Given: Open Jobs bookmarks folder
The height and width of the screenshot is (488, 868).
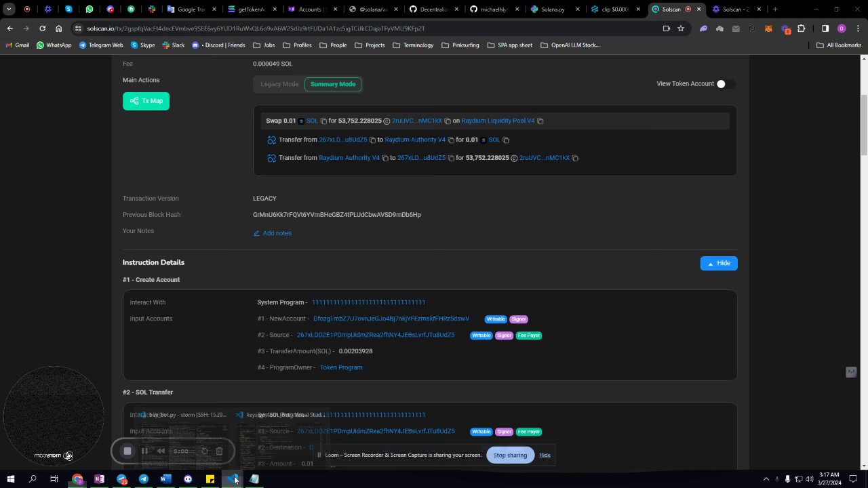Looking at the screenshot, I should (264, 45).
